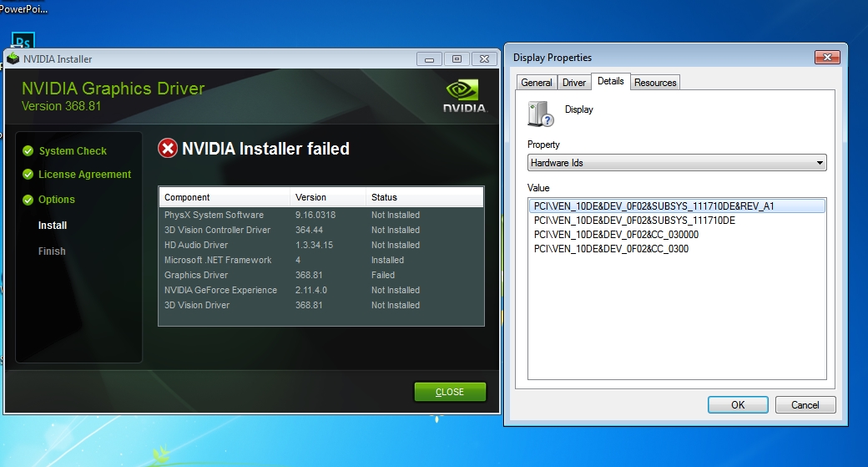Click the Version column header

(328, 197)
